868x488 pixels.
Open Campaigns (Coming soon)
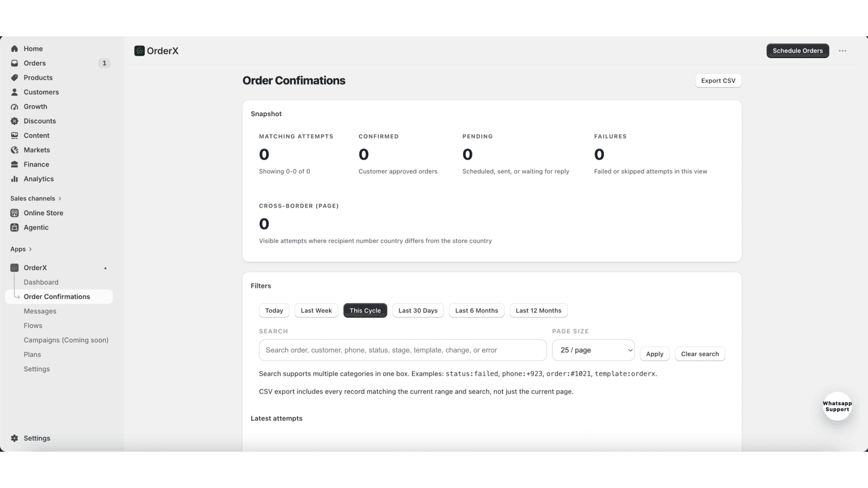point(66,340)
